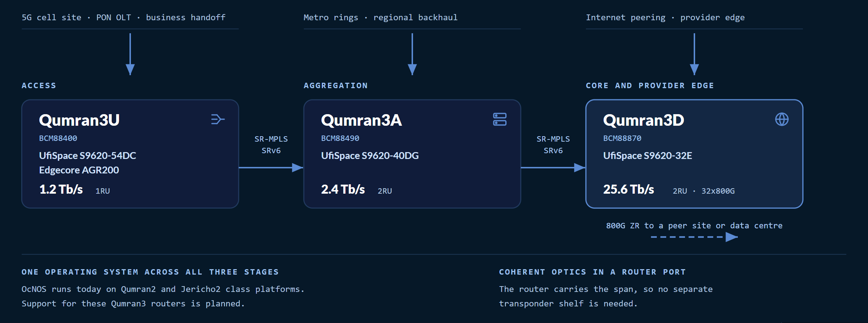Click the BCM88490 chip label
Screen dimensions: 868x323
(x=340, y=138)
